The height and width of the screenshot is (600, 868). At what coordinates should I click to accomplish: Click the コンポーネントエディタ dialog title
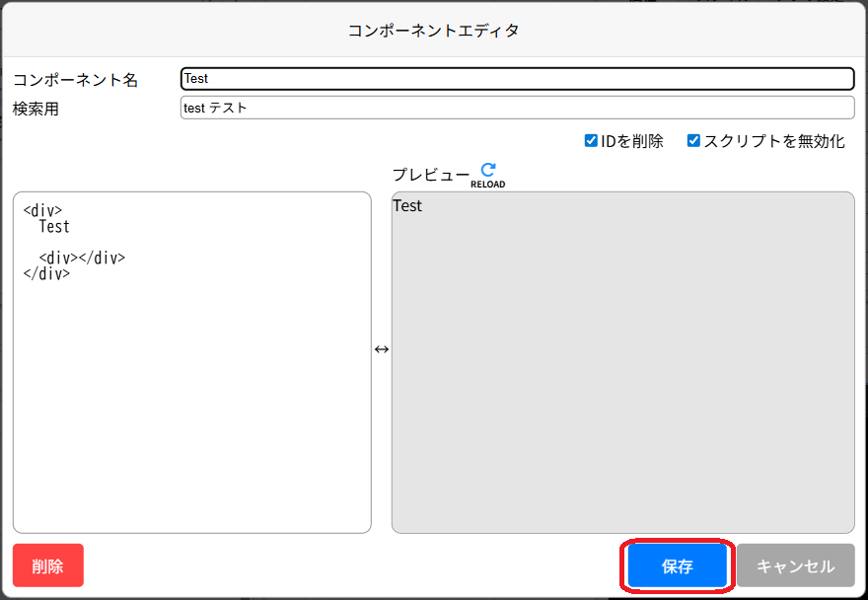(434, 31)
